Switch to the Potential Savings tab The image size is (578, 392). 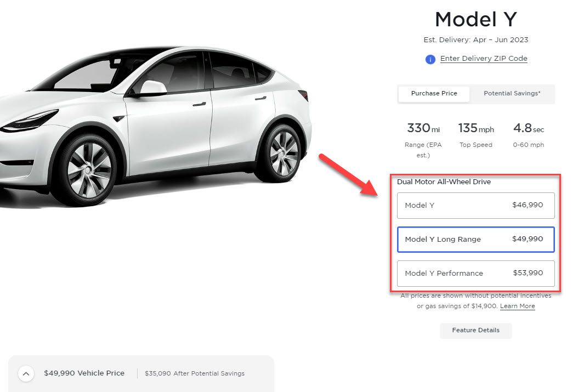512,93
